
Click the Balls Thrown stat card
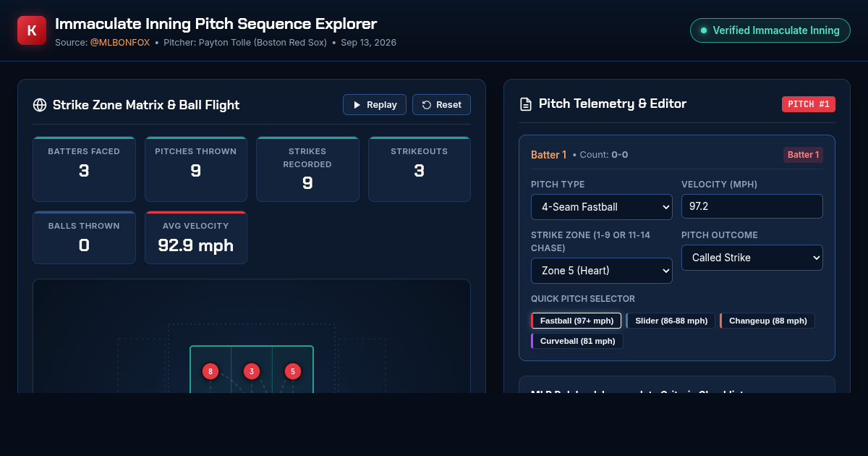(x=84, y=237)
